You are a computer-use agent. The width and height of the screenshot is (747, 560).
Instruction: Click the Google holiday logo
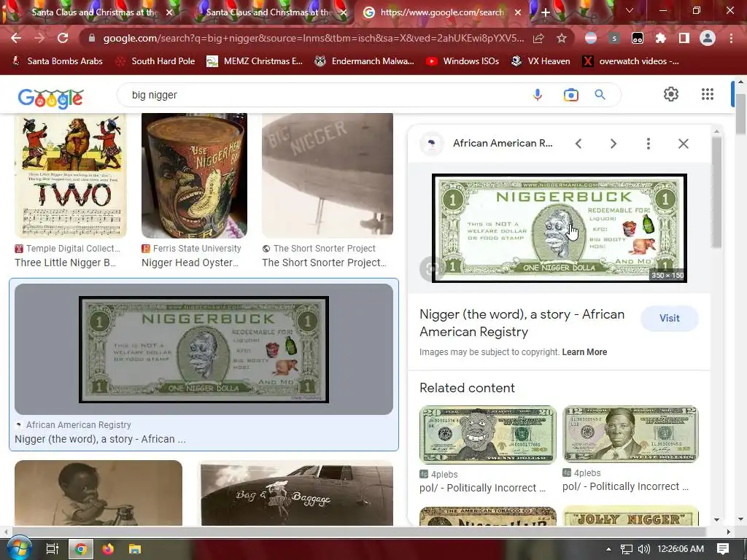(50, 98)
